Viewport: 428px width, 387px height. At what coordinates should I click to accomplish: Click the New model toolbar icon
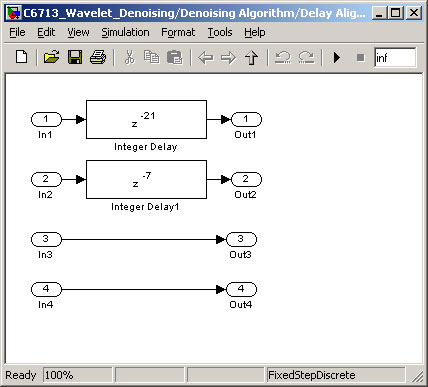[22, 57]
